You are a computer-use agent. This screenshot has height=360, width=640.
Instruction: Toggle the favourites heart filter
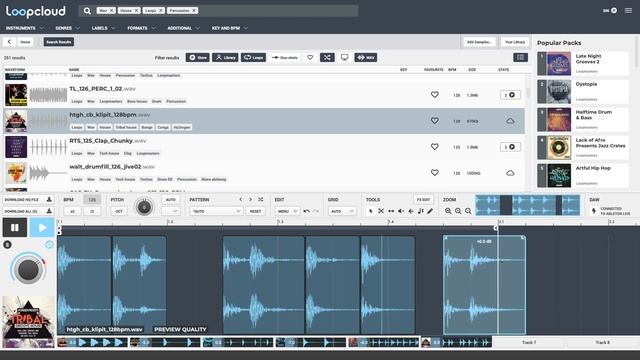click(310, 58)
